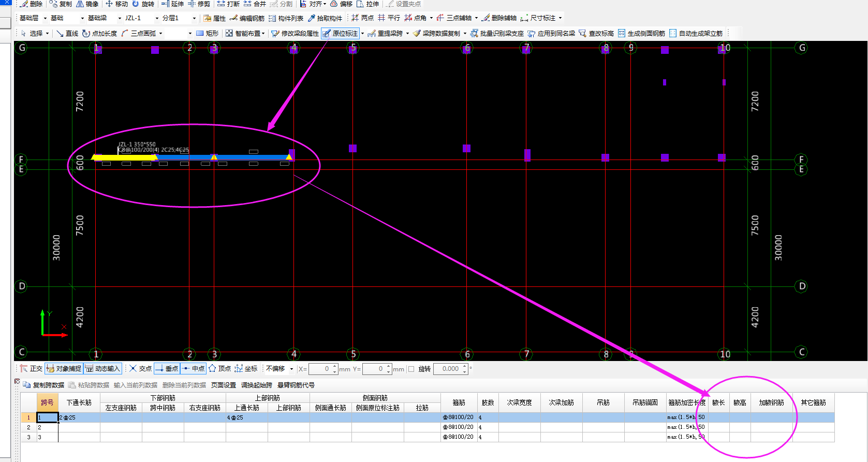Select 两点 auxiliary axis tool
The image size is (868, 462).
tap(362, 18)
